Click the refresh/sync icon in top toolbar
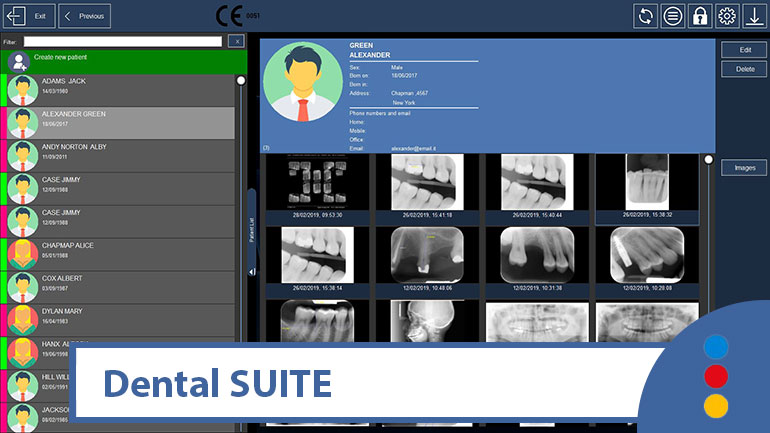Screen dimensions: 770x433 646,16
